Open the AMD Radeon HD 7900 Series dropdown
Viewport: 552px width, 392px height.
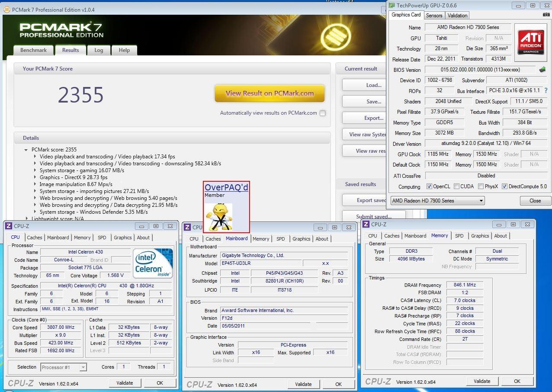[437, 201]
